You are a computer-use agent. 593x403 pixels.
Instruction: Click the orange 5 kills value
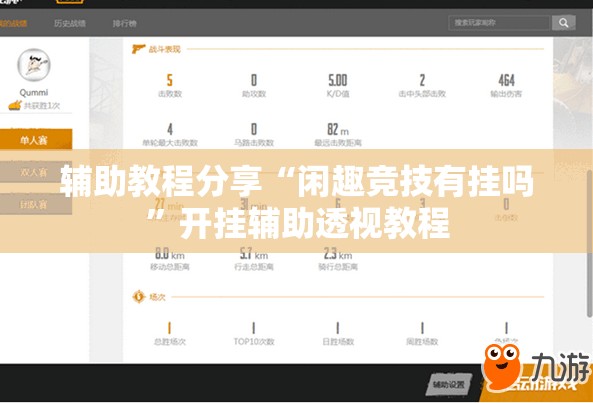(170, 80)
